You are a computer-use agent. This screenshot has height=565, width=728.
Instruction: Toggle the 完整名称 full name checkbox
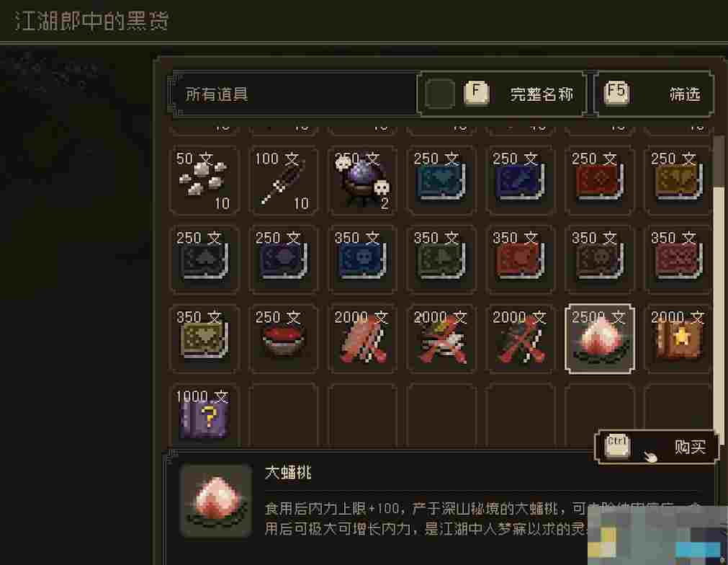[x=440, y=94]
